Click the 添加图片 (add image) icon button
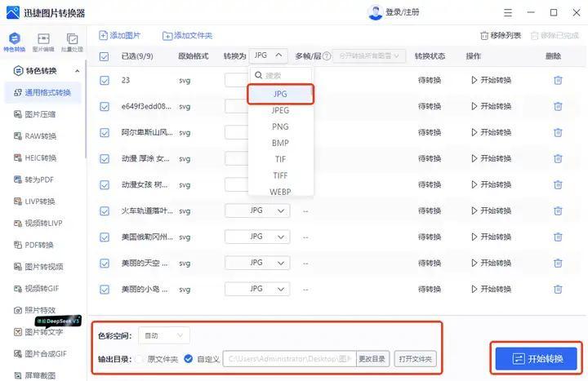Viewport: 588px width, 381px height. tap(103, 36)
